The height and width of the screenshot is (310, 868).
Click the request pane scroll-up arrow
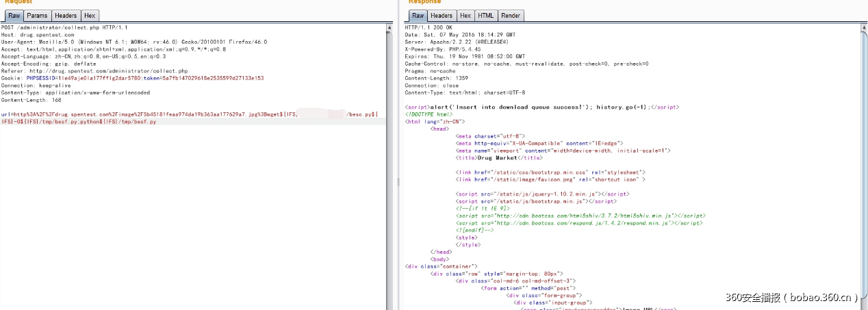(390, 27)
